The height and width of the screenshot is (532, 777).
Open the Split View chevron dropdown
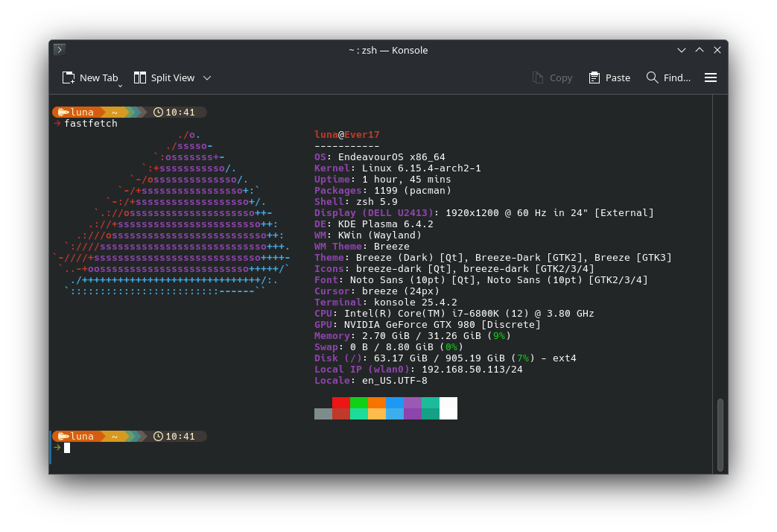point(207,77)
